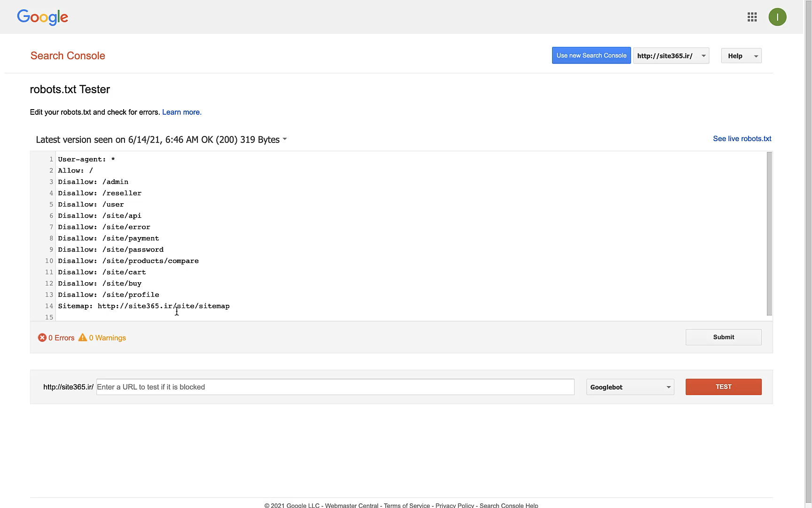The height and width of the screenshot is (508, 812).
Task: Click the Google logo
Action: [x=42, y=17]
